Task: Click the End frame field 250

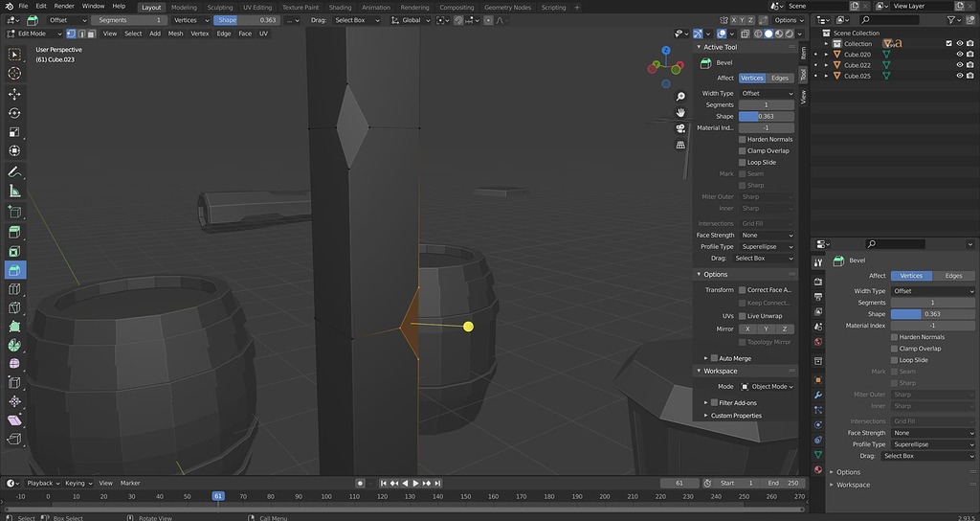Action: point(783,484)
